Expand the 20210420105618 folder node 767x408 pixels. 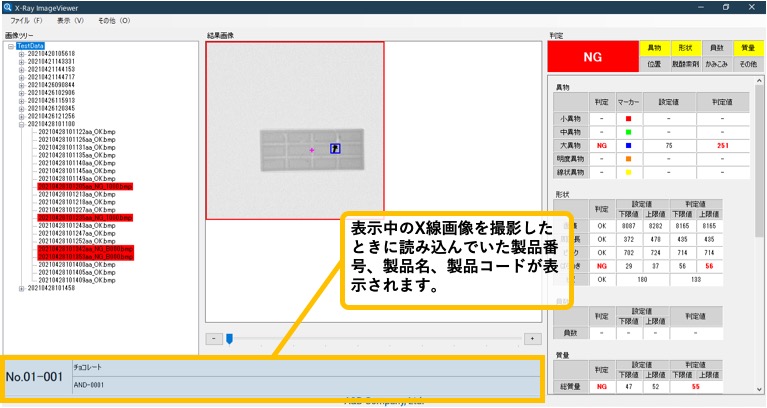coord(22,54)
